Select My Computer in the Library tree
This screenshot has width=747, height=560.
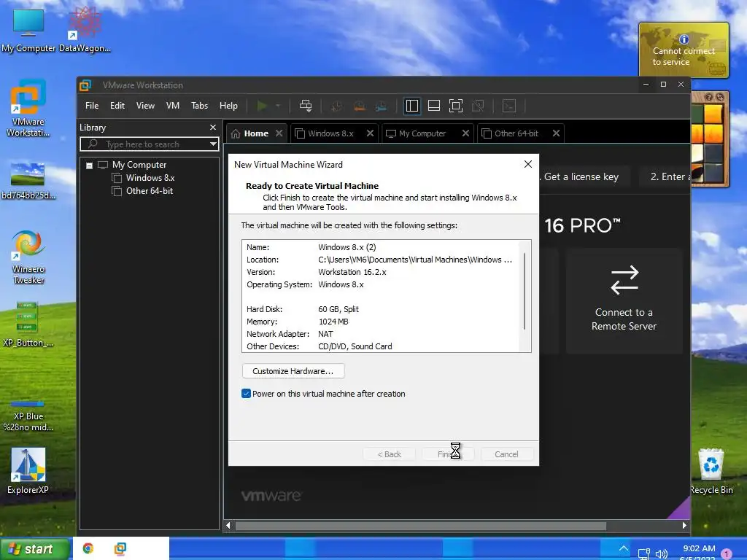click(139, 165)
